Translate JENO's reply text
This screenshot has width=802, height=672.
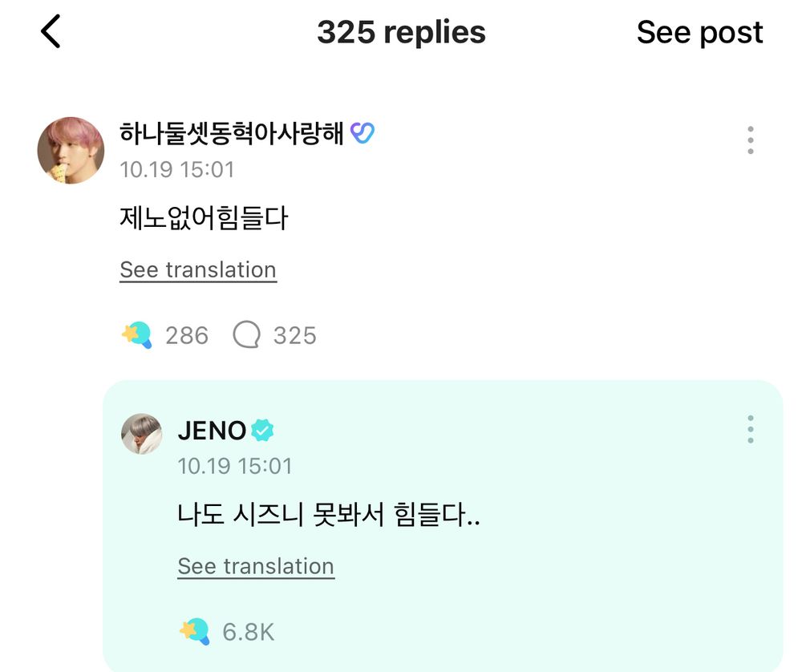[256, 566]
